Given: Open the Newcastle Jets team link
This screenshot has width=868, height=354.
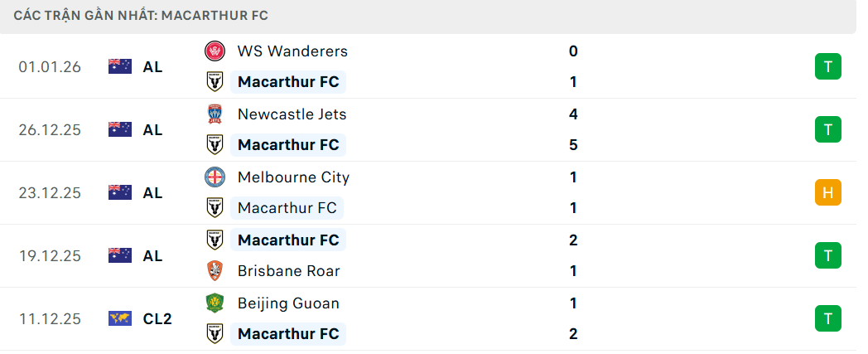Looking at the screenshot, I should [x=292, y=114].
